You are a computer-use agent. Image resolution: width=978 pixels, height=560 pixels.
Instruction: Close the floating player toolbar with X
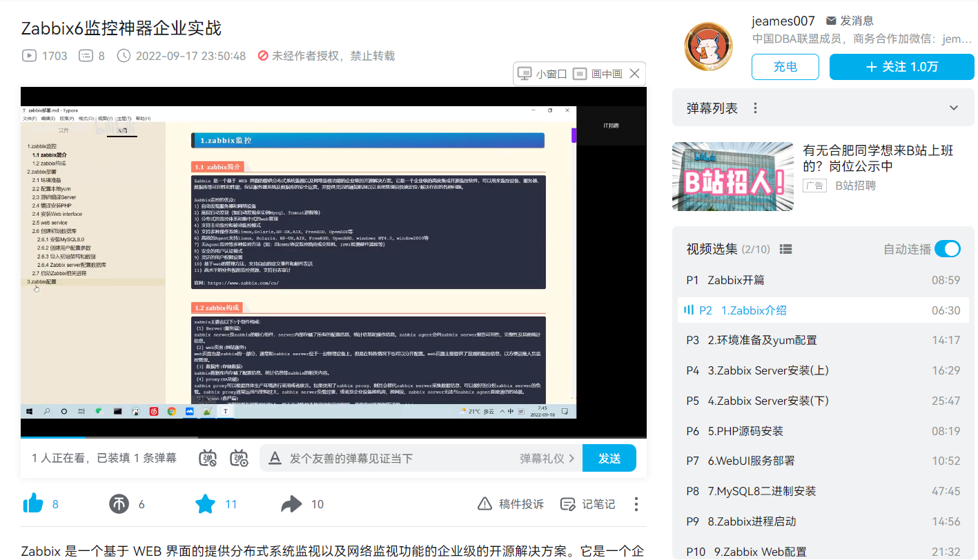[x=635, y=74]
